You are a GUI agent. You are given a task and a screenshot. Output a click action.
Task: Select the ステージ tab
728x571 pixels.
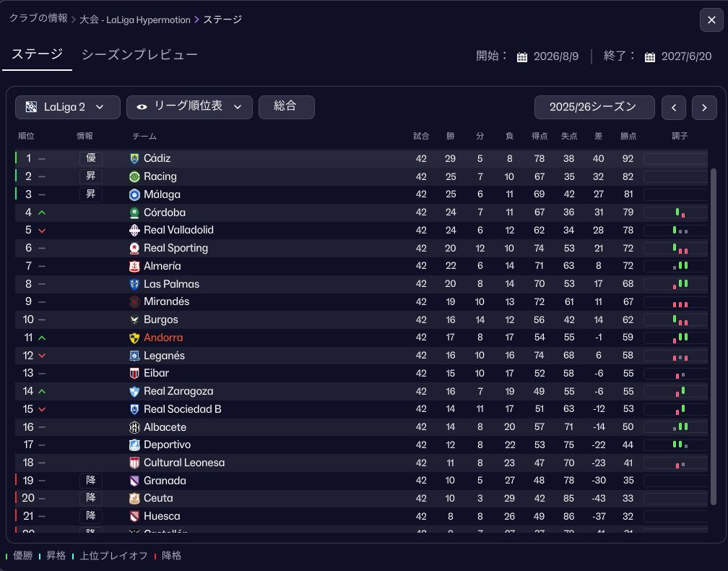[x=37, y=55]
